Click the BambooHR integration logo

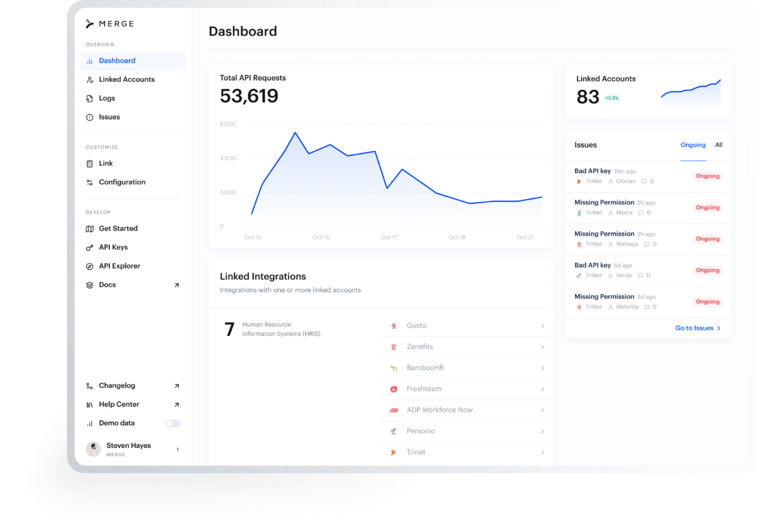pos(393,368)
